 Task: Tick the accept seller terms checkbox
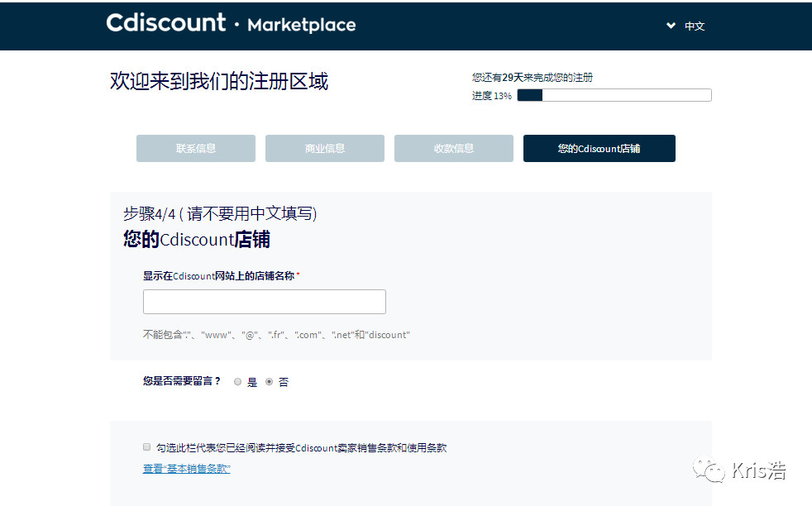point(146,447)
